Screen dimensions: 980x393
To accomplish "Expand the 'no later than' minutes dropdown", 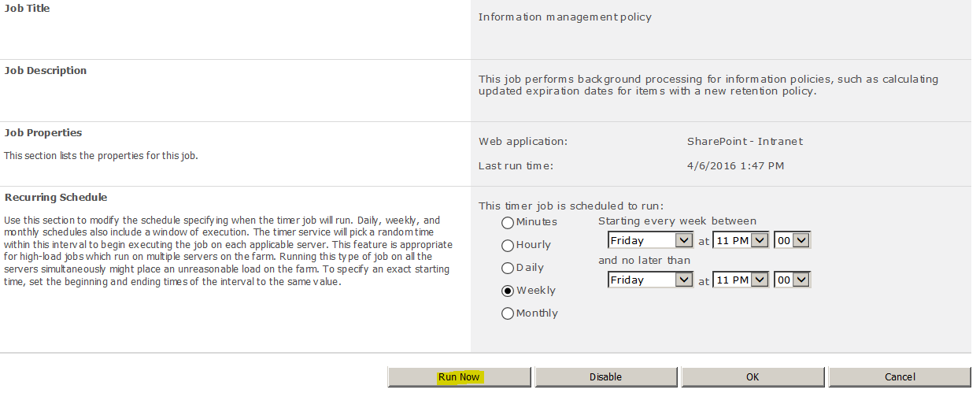I will click(x=792, y=280).
